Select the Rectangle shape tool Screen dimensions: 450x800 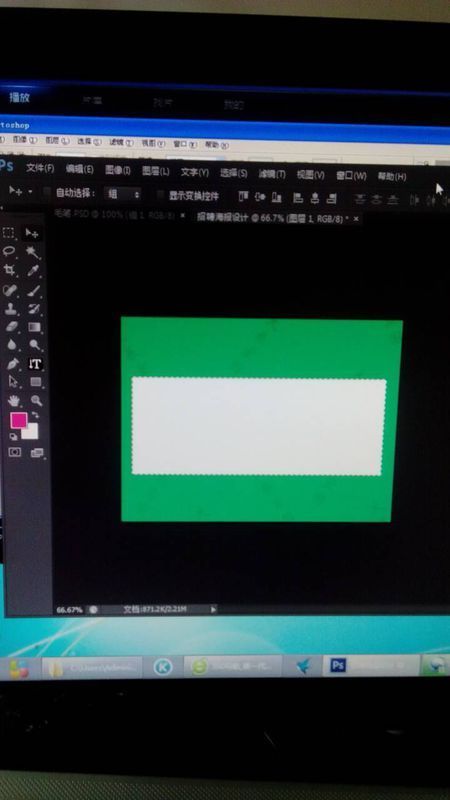point(36,382)
